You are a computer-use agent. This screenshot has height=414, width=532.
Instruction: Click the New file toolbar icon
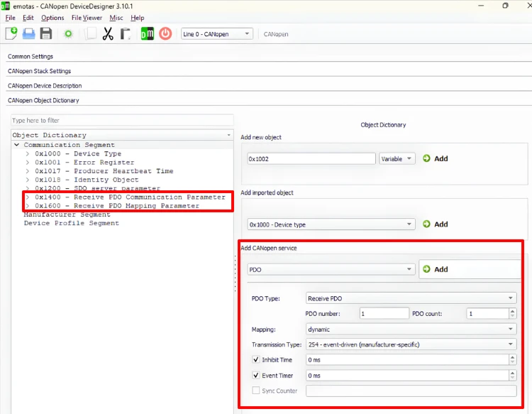pyautogui.click(x=11, y=33)
